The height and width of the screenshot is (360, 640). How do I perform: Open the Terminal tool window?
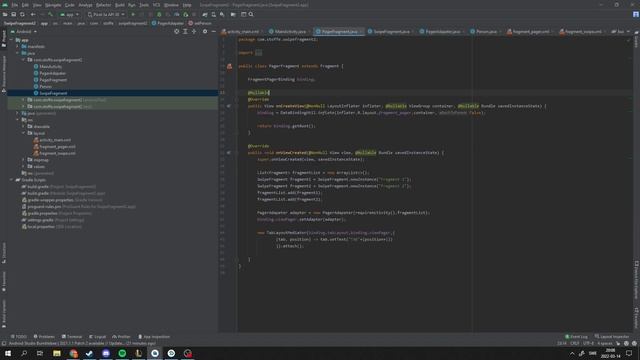pos(72,337)
